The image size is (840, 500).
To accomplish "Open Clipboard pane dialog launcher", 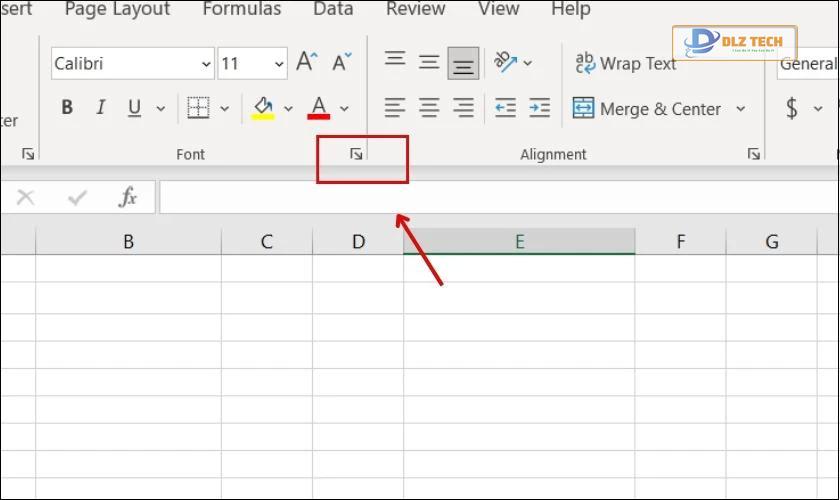I will (28, 154).
